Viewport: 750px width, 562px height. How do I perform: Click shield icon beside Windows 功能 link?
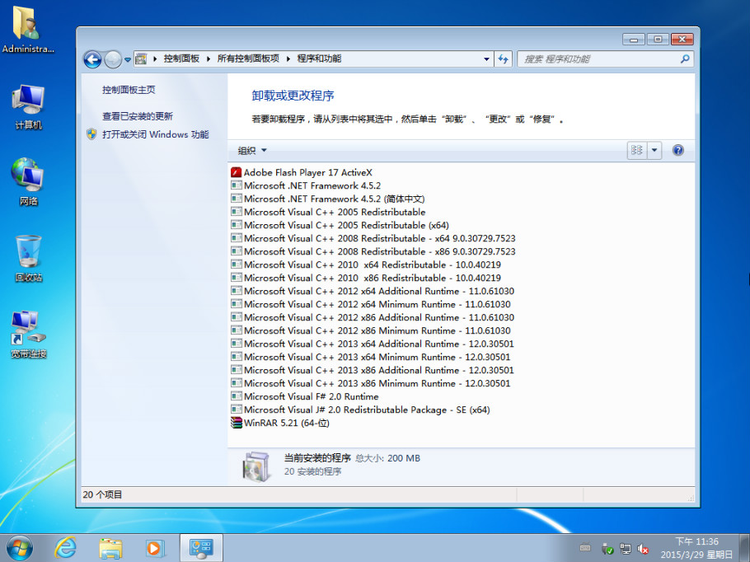pos(92,134)
